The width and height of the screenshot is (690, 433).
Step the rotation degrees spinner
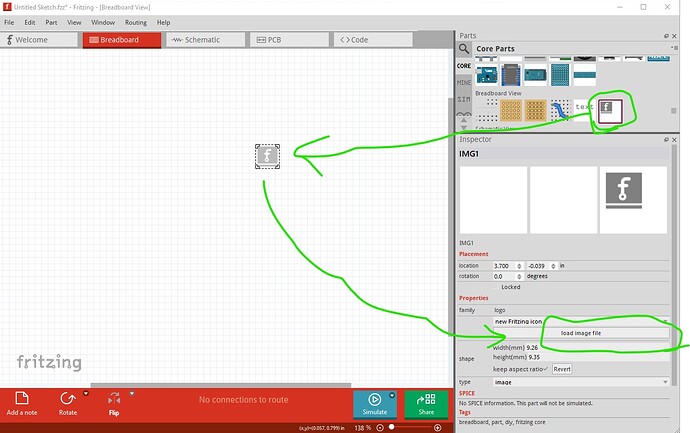pos(519,276)
